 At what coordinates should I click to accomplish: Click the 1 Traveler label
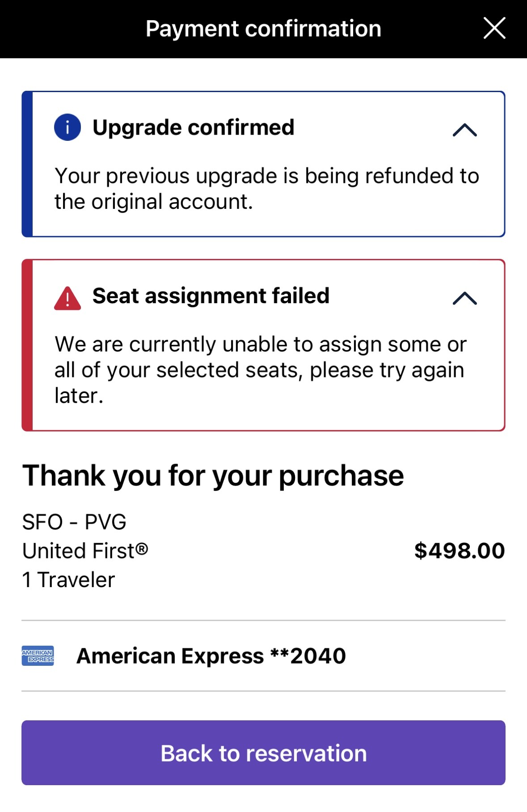69,580
